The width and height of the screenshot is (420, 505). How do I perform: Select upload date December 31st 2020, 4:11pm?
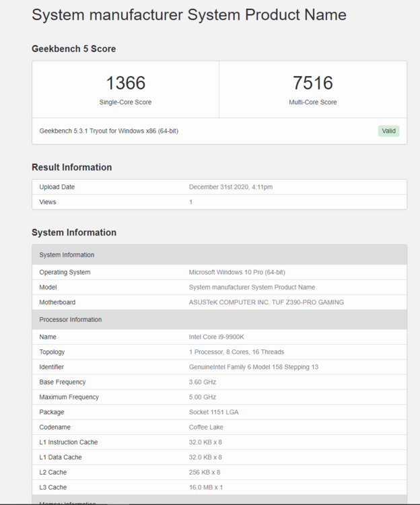tap(231, 187)
